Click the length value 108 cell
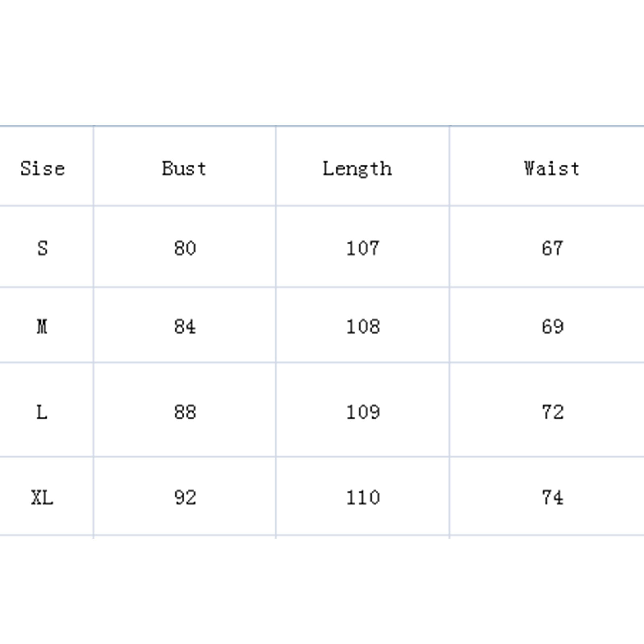Viewport: 644px width, 644px height. (363, 326)
